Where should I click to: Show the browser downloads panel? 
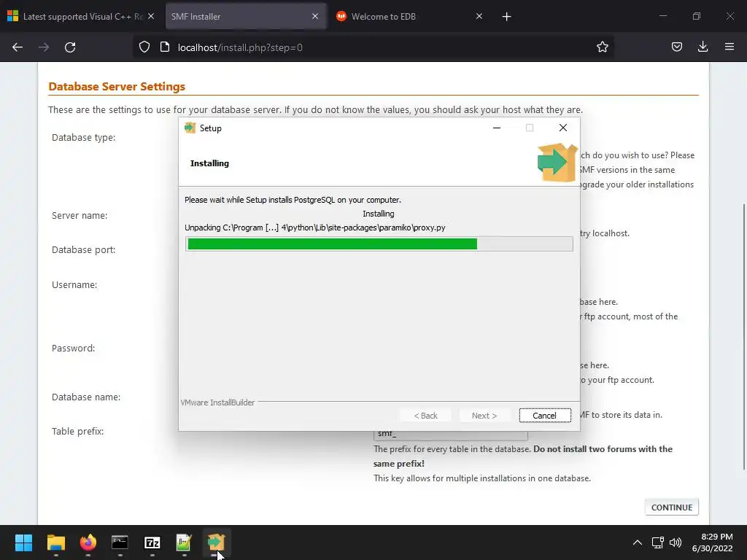[703, 47]
